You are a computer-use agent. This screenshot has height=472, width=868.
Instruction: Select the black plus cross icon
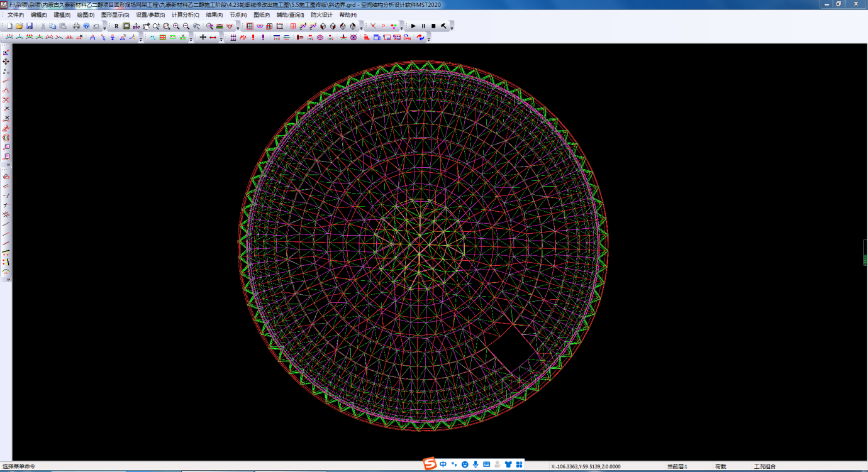(203, 38)
